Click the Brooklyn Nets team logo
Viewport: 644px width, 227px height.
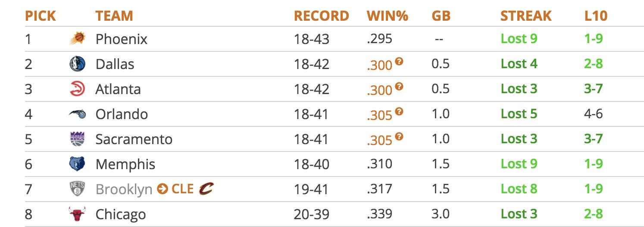click(78, 189)
